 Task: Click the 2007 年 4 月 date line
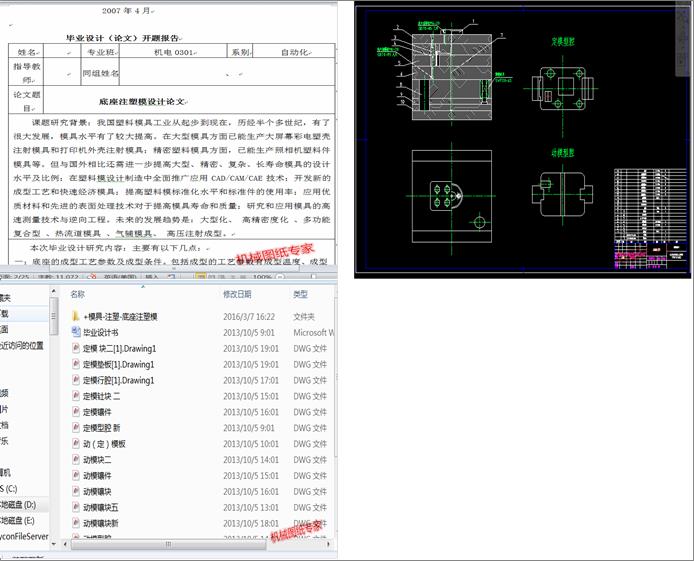127,11
